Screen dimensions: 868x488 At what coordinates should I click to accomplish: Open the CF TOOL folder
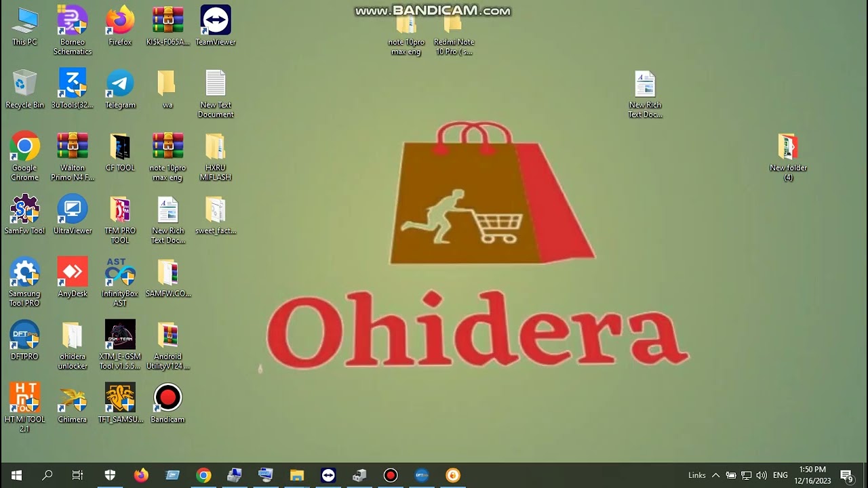point(120,152)
